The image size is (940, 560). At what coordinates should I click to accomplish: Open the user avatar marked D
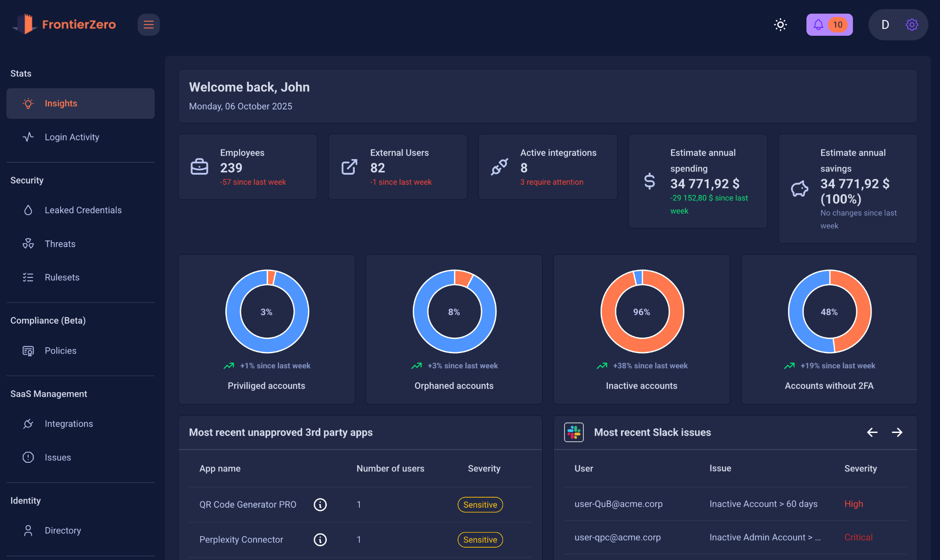pos(885,24)
